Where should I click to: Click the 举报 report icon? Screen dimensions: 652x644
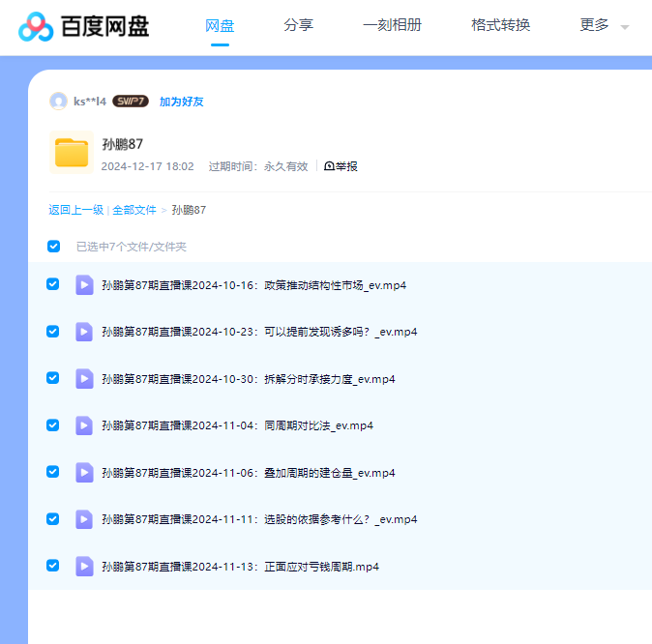point(329,166)
